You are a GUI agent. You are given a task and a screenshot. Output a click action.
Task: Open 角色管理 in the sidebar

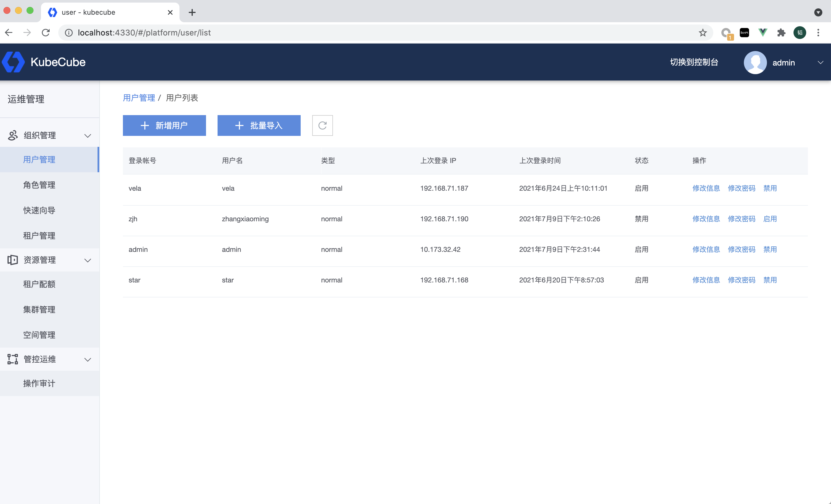coord(50,185)
